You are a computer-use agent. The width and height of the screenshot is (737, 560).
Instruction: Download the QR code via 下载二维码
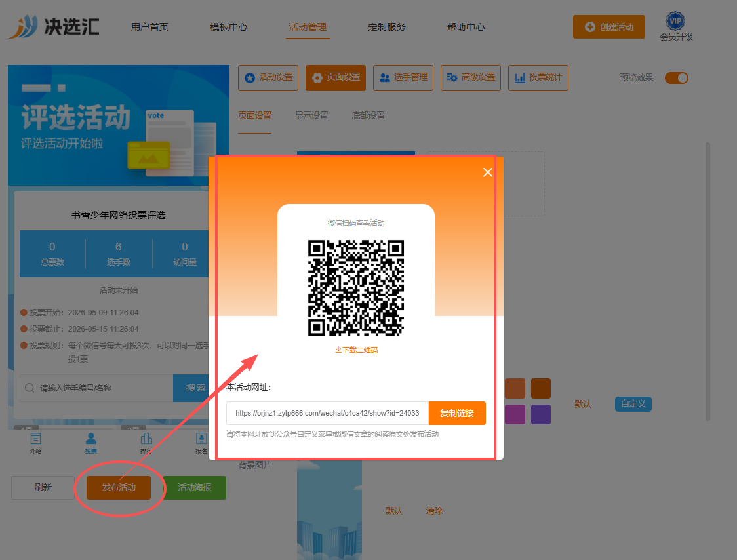click(x=356, y=350)
